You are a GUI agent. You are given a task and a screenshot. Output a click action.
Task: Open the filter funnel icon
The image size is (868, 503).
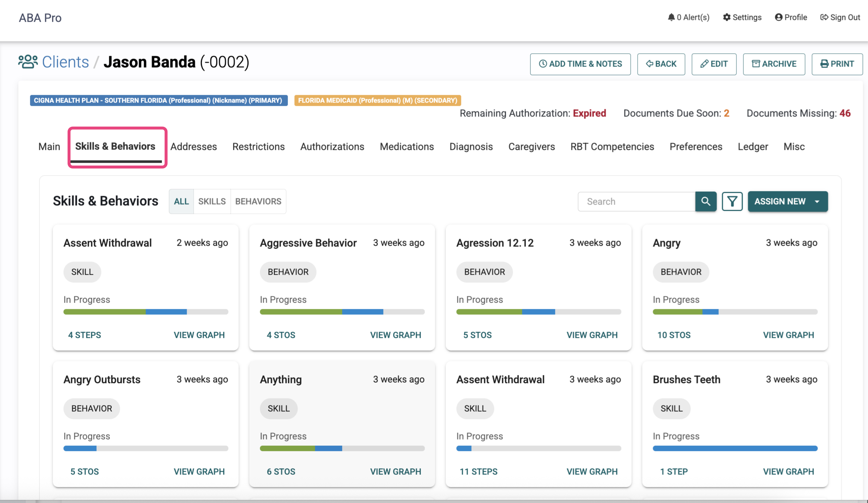click(x=732, y=201)
